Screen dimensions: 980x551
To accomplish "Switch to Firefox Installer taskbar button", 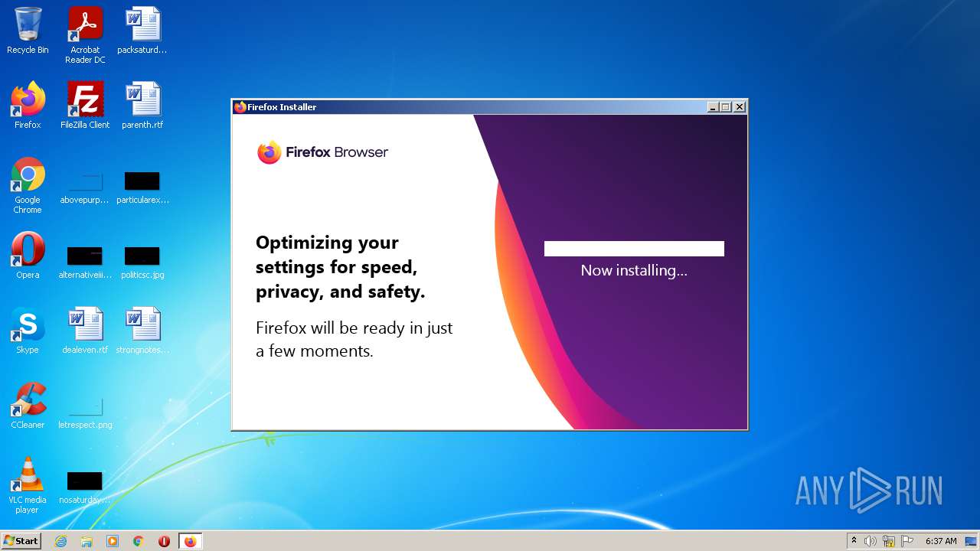I will (190, 541).
